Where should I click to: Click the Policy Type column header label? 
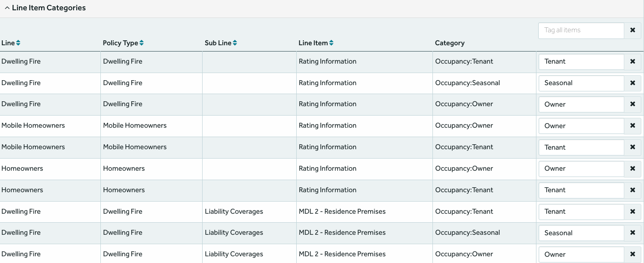point(120,43)
